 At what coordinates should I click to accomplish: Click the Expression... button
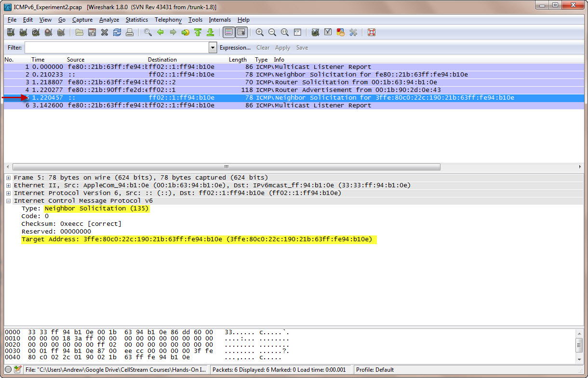point(235,48)
